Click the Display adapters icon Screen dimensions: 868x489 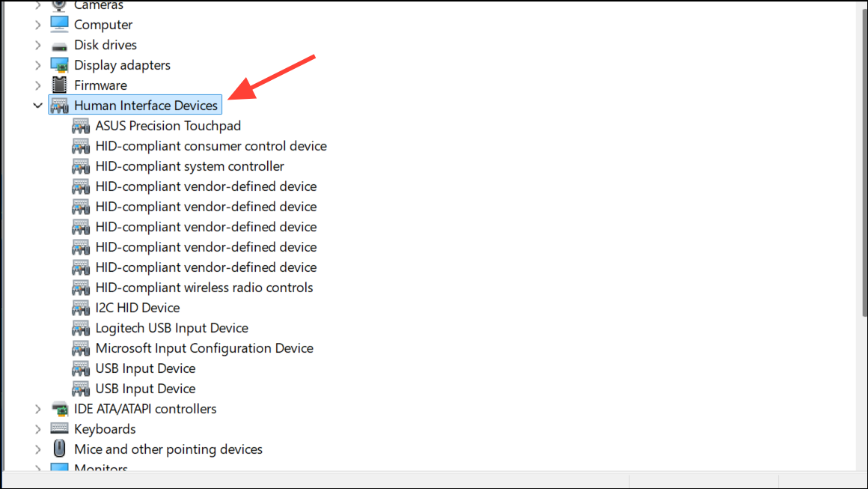point(58,65)
